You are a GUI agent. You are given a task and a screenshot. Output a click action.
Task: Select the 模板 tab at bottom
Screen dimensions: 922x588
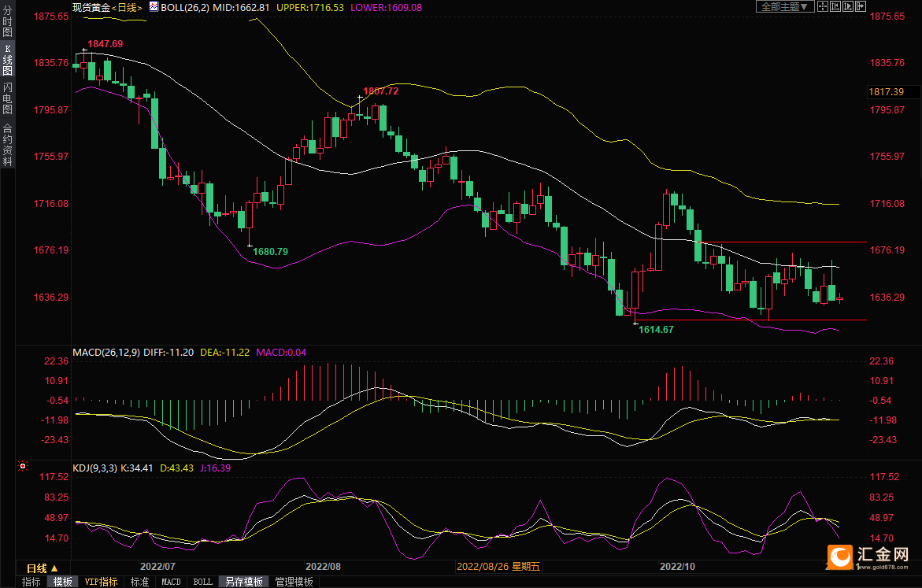[x=63, y=582]
